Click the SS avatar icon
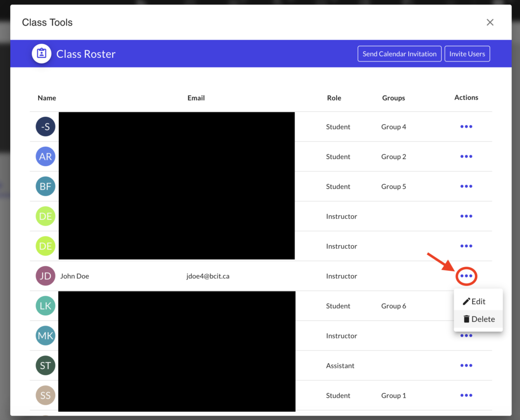520x420 pixels. (x=45, y=396)
